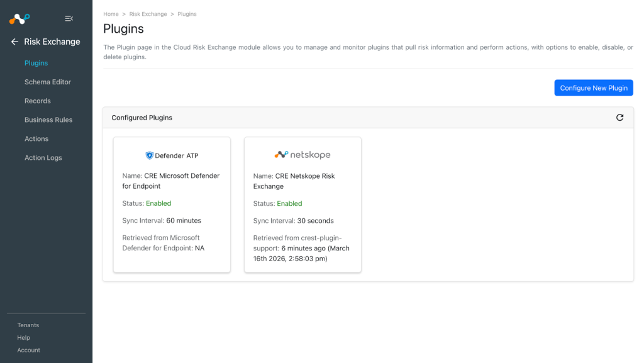Click the Plugins page title
The width and height of the screenshot is (644, 363).
123,29
